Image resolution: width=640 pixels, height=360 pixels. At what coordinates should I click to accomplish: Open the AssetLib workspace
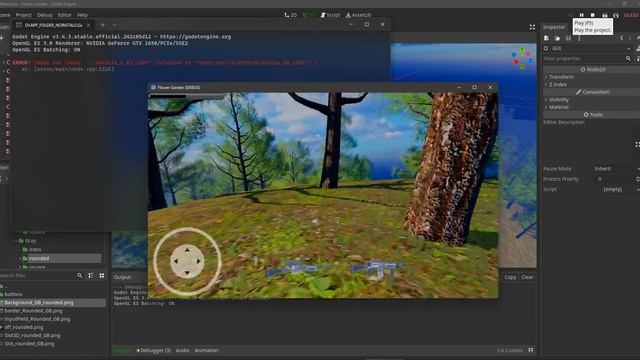pos(358,15)
